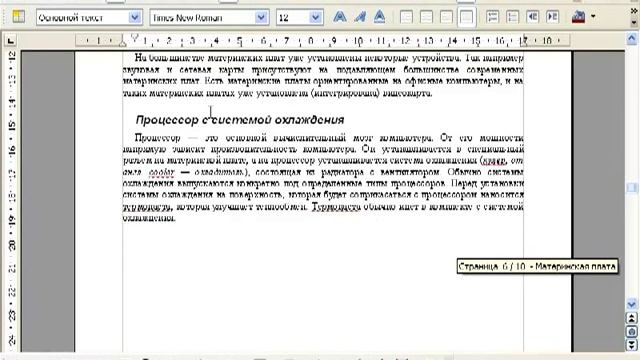The height and width of the screenshot is (360, 640).
Task: Show hidden toolbar buttons via double chevron
Action: point(634,11)
